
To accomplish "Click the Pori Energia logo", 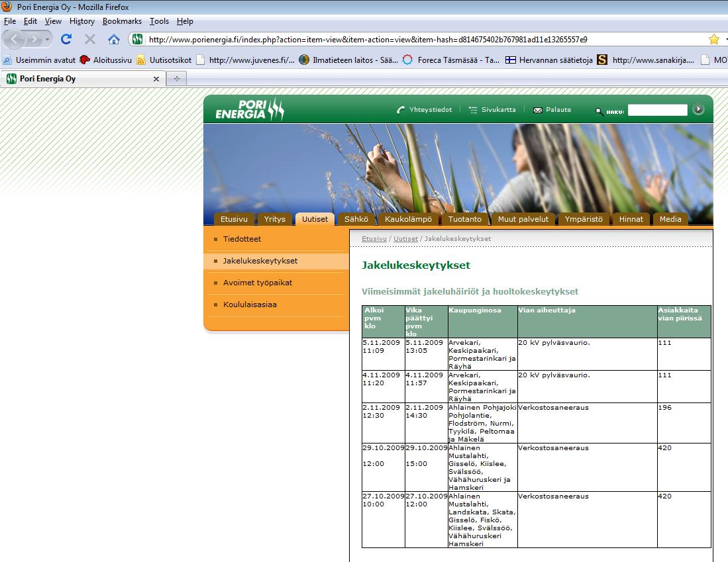I will pos(250,109).
